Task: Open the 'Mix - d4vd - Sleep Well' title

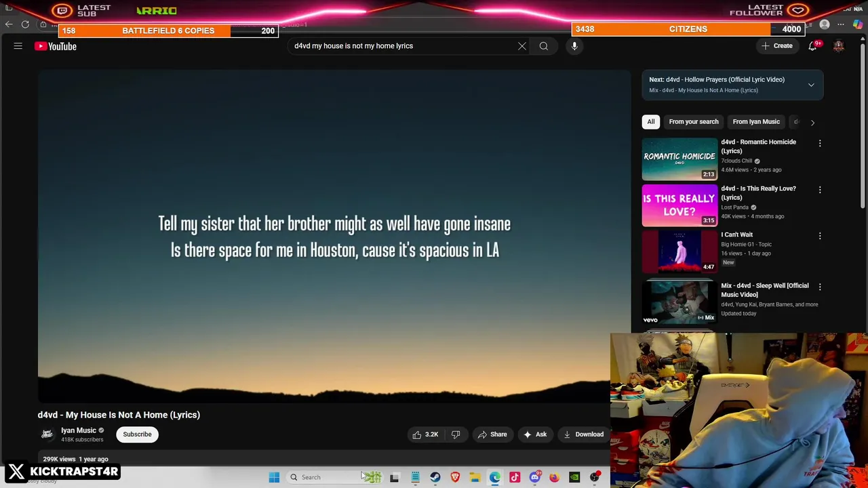Action: [764, 290]
